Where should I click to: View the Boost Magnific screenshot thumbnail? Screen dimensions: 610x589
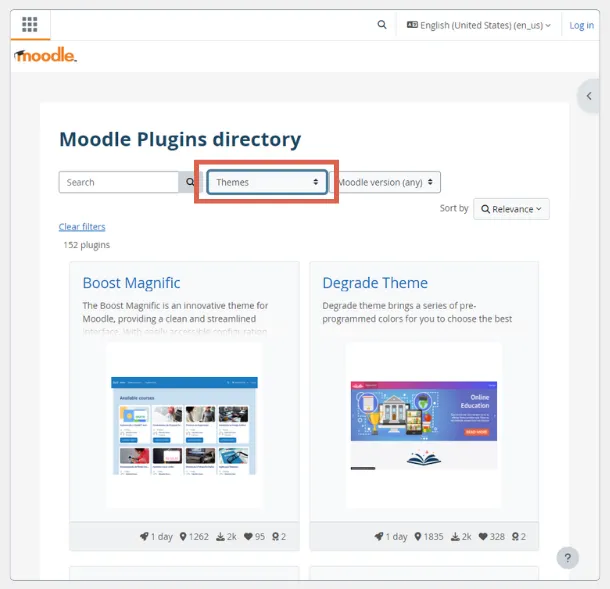pyautogui.click(x=184, y=425)
